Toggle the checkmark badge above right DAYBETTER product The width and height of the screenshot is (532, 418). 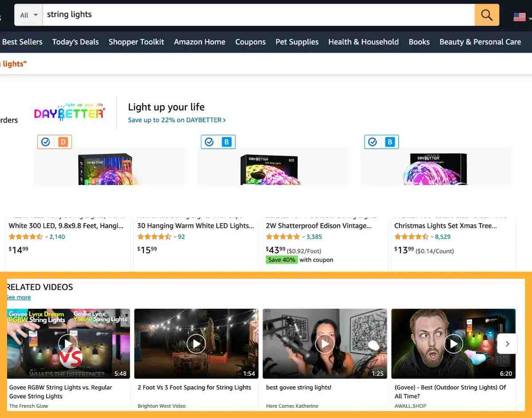tap(382, 142)
